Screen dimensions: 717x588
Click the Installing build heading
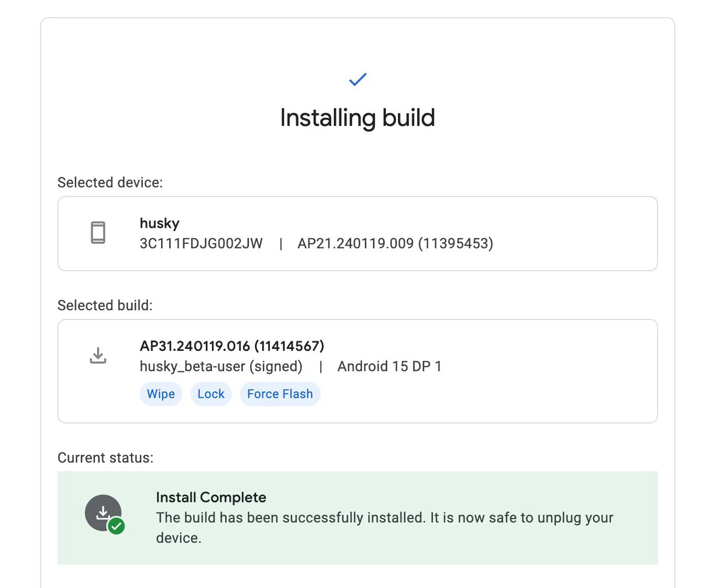tap(357, 117)
